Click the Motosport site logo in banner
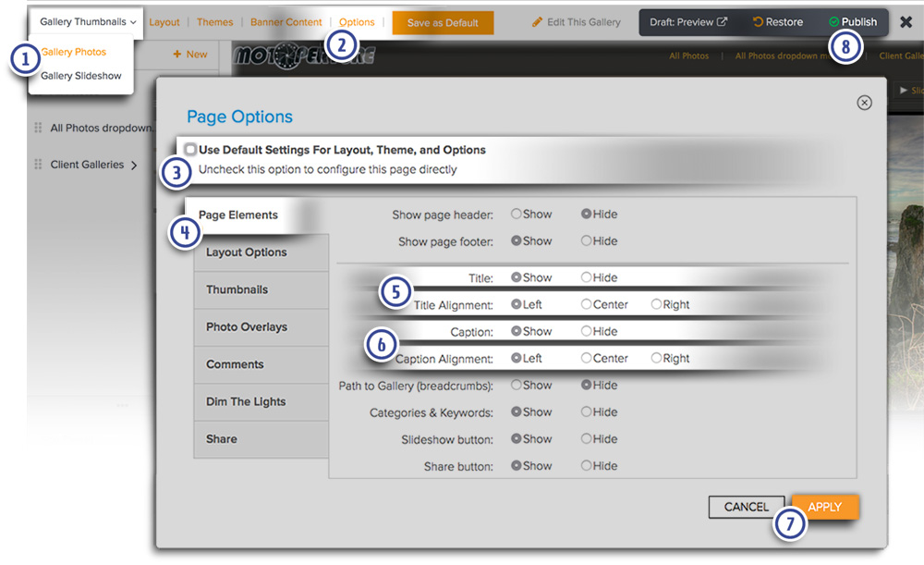 304,56
